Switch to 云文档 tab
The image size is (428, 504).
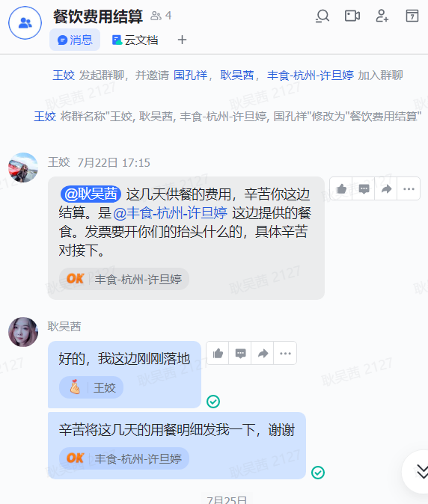135,40
